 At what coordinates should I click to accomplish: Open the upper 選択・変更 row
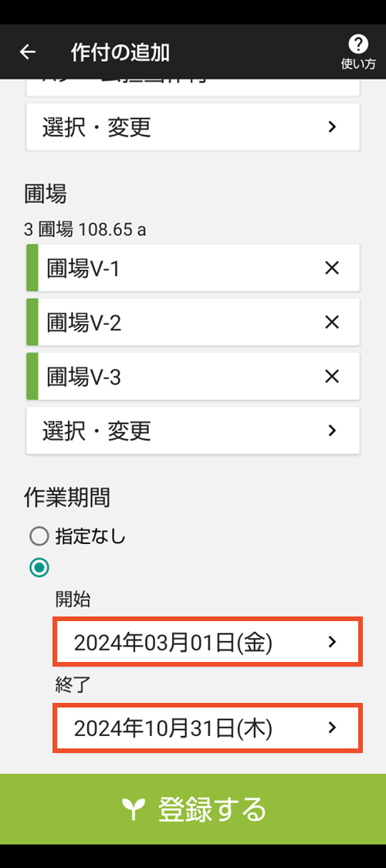point(193,127)
